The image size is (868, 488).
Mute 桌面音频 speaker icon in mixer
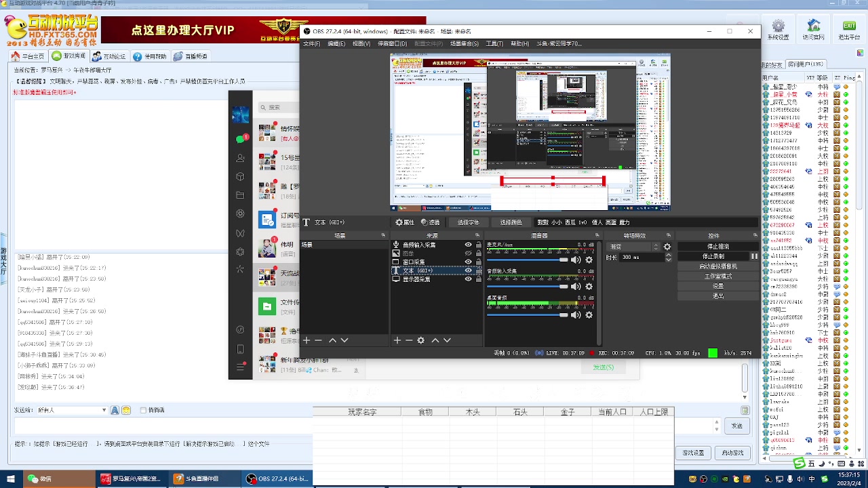tap(576, 314)
